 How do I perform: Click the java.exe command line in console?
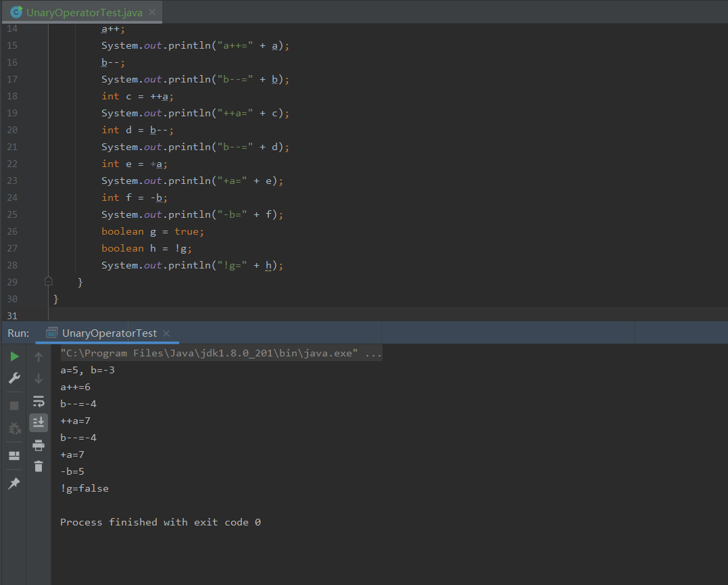[x=221, y=353]
